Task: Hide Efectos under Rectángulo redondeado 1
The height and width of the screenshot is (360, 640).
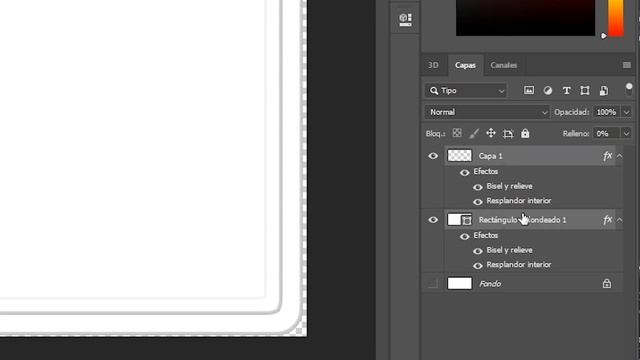Action: pyautogui.click(x=464, y=237)
